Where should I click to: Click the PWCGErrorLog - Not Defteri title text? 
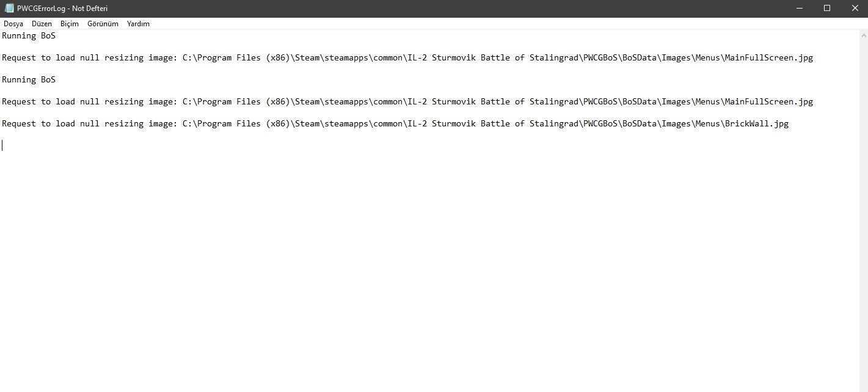62,8
